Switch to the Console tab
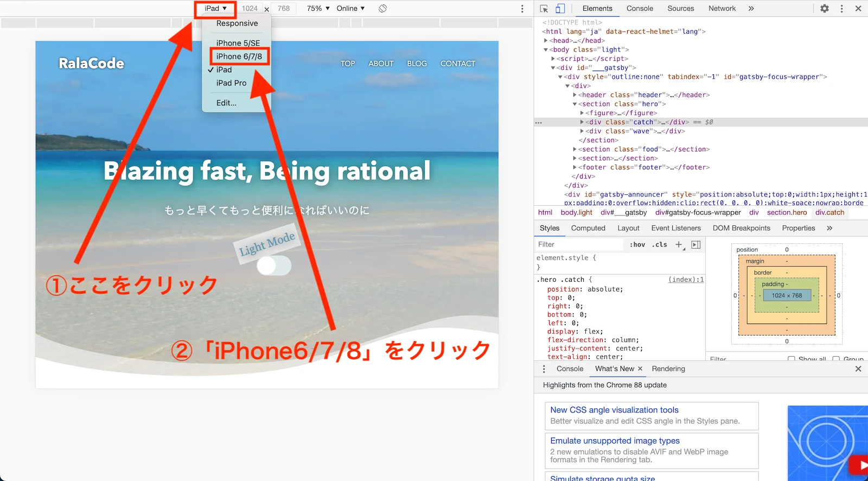 click(640, 9)
